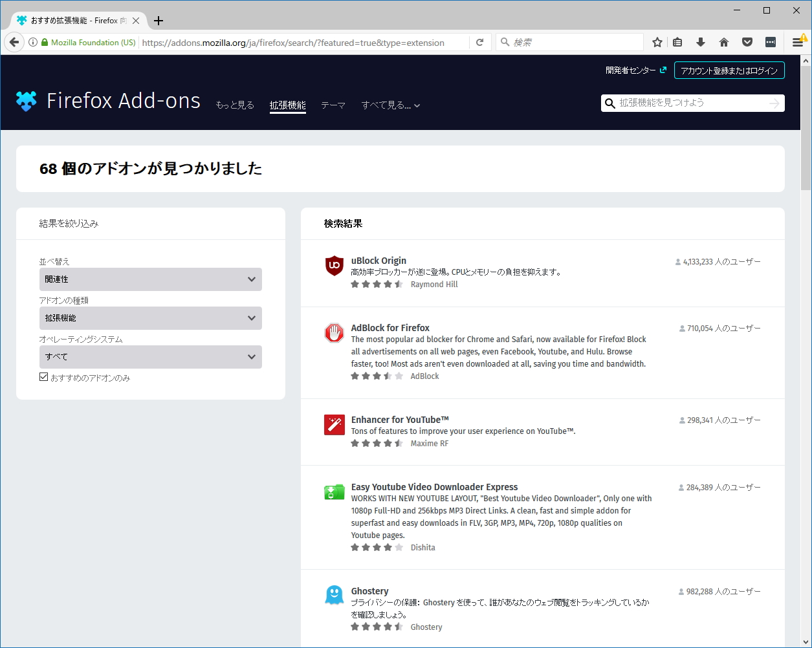Open Easy Youtube Video Downloader Express title

point(435,487)
